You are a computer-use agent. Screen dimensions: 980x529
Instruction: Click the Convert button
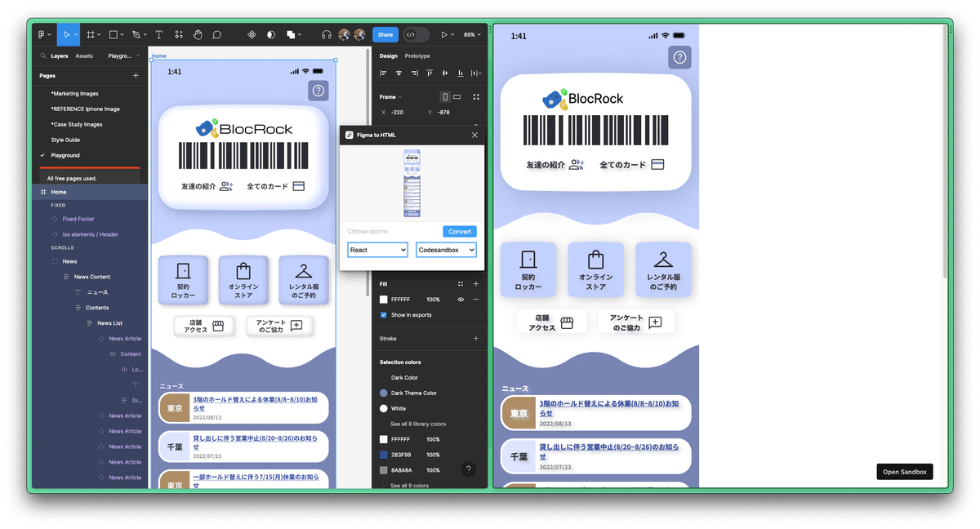[460, 232]
